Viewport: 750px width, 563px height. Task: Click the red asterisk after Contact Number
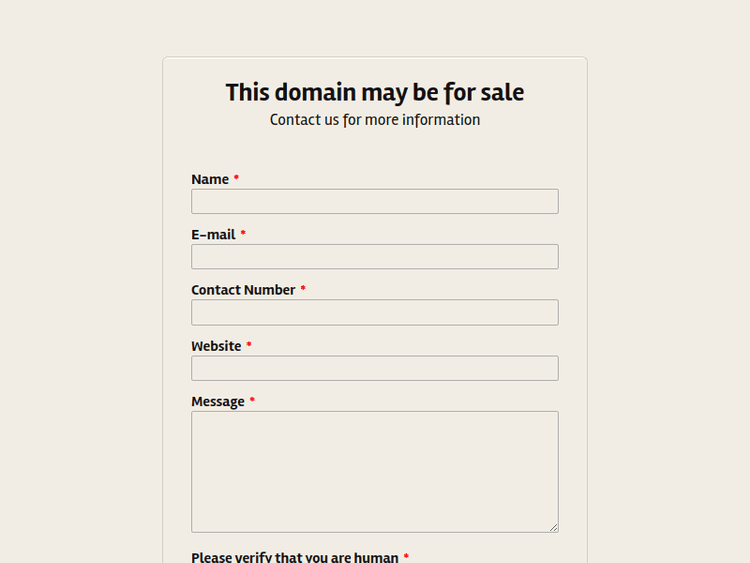tap(303, 289)
